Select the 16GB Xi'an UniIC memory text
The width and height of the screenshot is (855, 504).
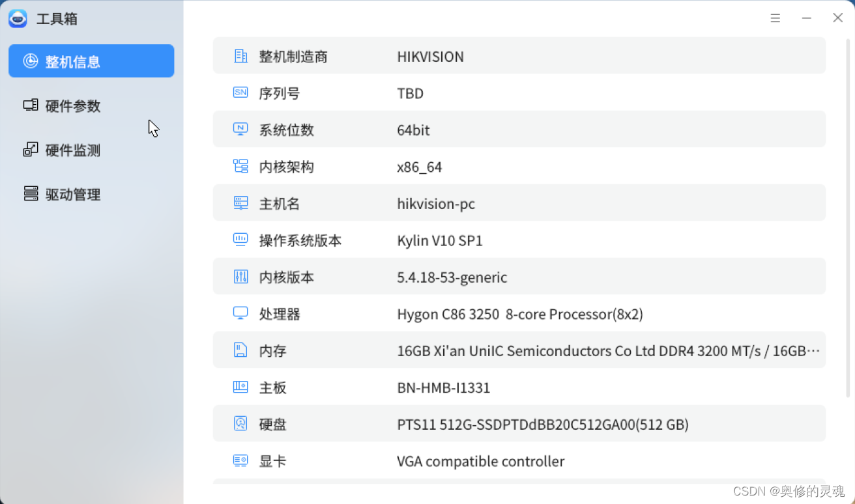(608, 351)
